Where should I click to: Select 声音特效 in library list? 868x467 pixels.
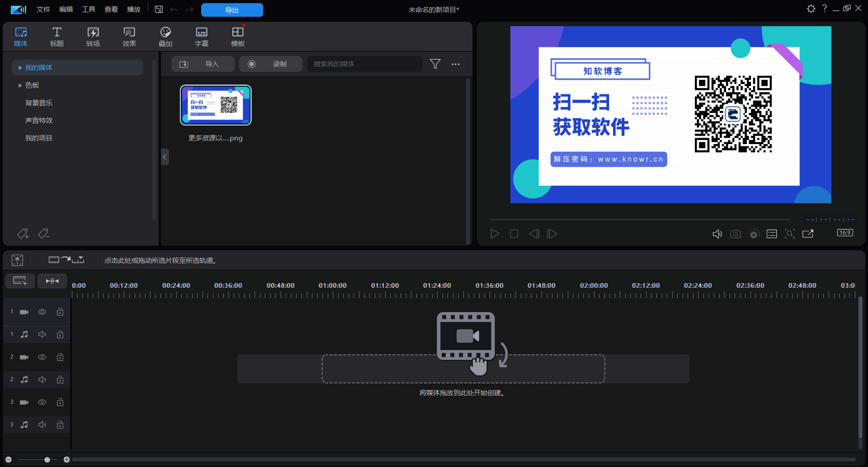coord(39,121)
